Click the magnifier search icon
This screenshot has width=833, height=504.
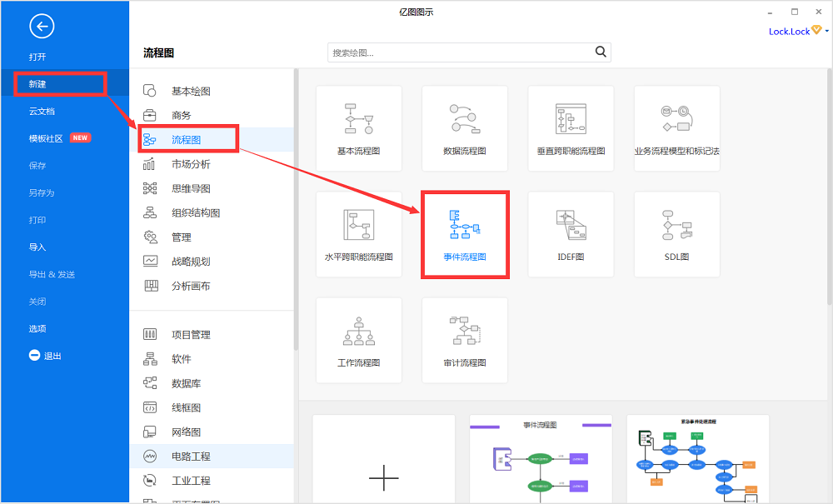pyautogui.click(x=601, y=52)
